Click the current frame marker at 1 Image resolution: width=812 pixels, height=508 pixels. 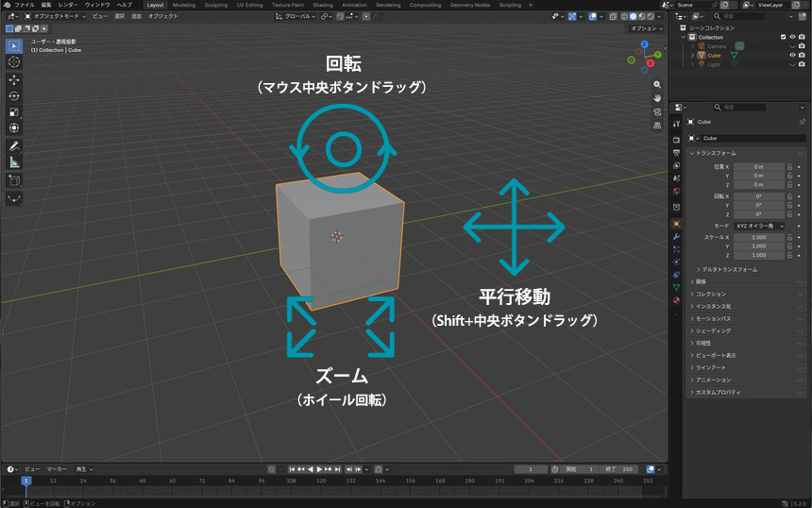click(25, 481)
